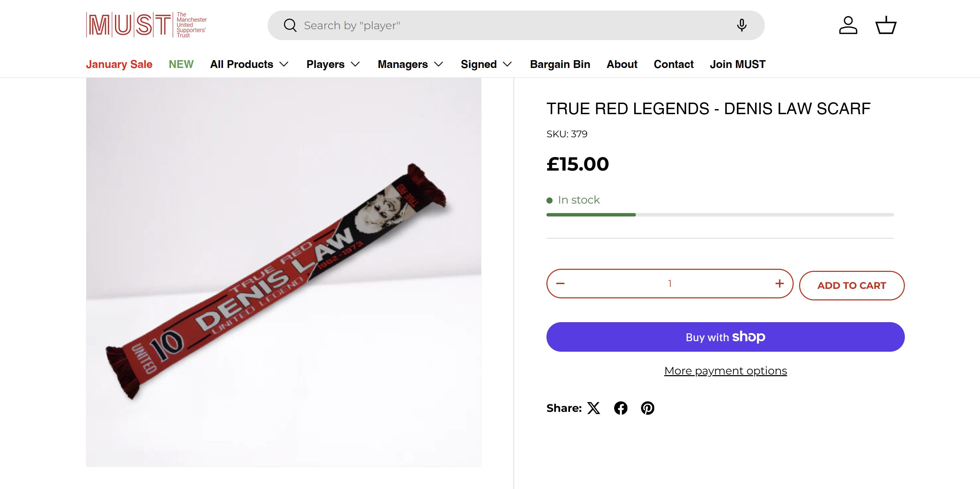
Task: Go to January Sale page
Action: (x=119, y=64)
